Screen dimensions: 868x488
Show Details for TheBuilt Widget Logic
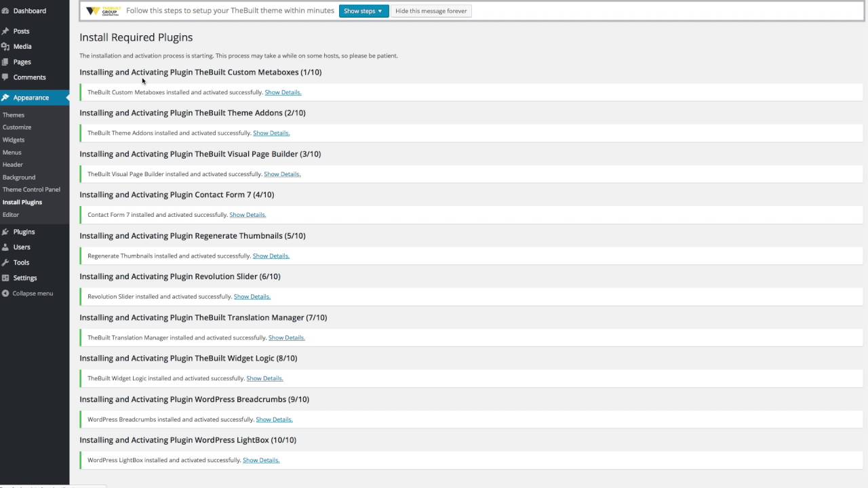[264, 378]
